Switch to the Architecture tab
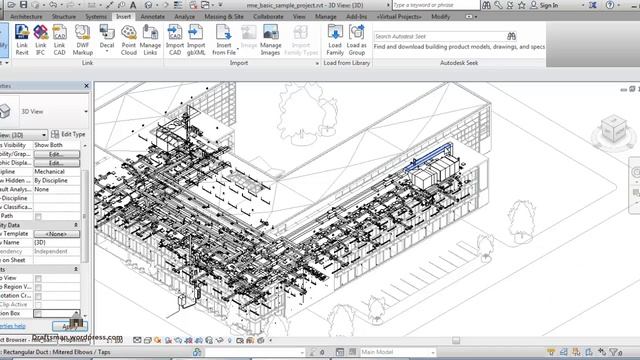The height and width of the screenshot is (360, 640). 26,16
